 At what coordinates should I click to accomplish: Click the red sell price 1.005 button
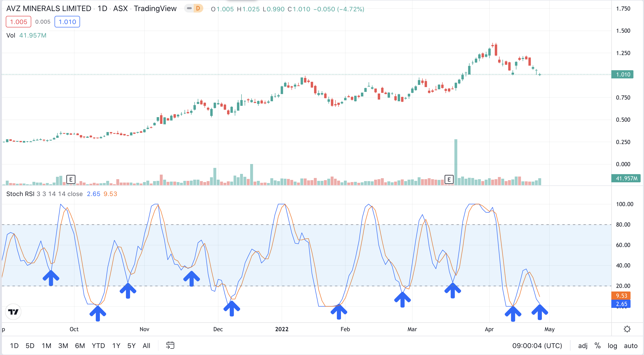(19, 22)
